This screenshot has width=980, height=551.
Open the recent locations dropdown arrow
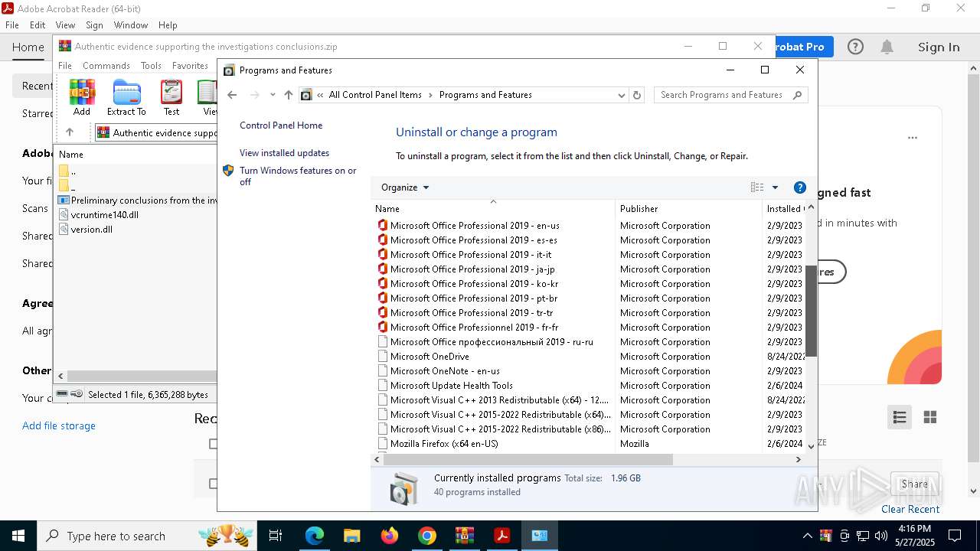pyautogui.click(x=273, y=95)
